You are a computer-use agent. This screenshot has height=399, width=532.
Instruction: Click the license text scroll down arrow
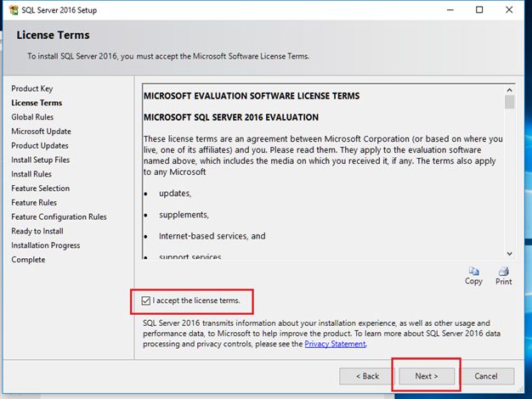(509, 254)
